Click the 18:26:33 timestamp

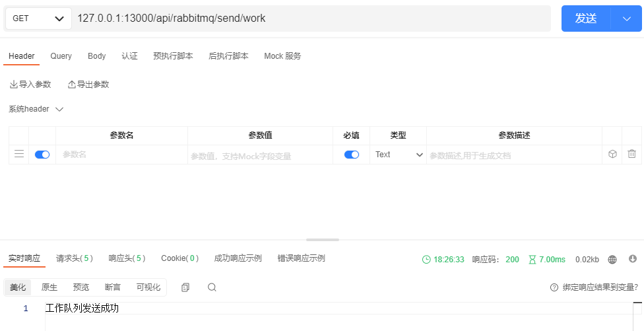tap(449, 260)
